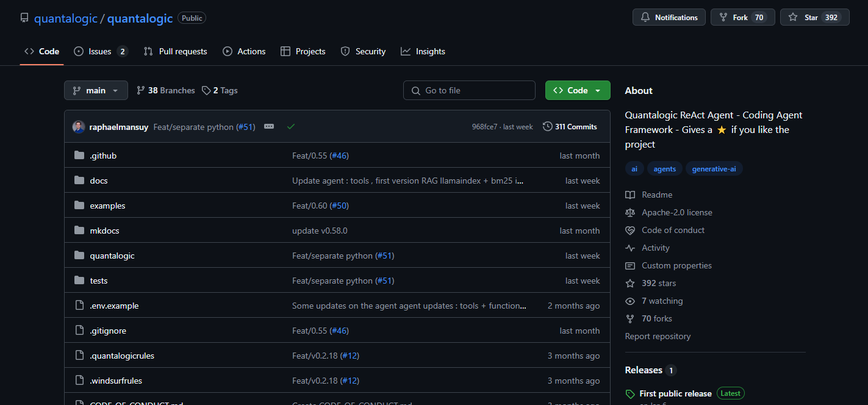The image size is (868, 405).
Task: Open the Readme link in About
Action: click(x=657, y=195)
